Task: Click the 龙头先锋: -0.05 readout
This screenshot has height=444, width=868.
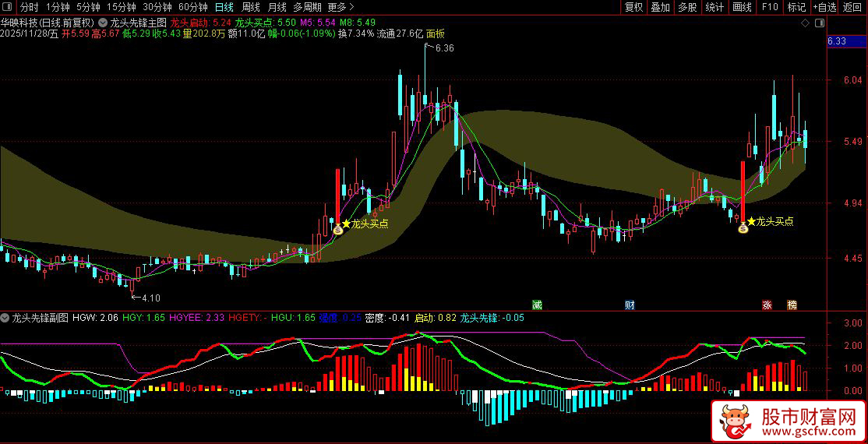Action: click(x=492, y=318)
